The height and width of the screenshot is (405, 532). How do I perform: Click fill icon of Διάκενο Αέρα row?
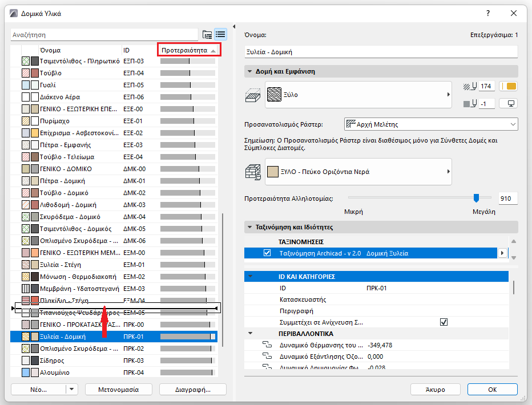point(26,97)
